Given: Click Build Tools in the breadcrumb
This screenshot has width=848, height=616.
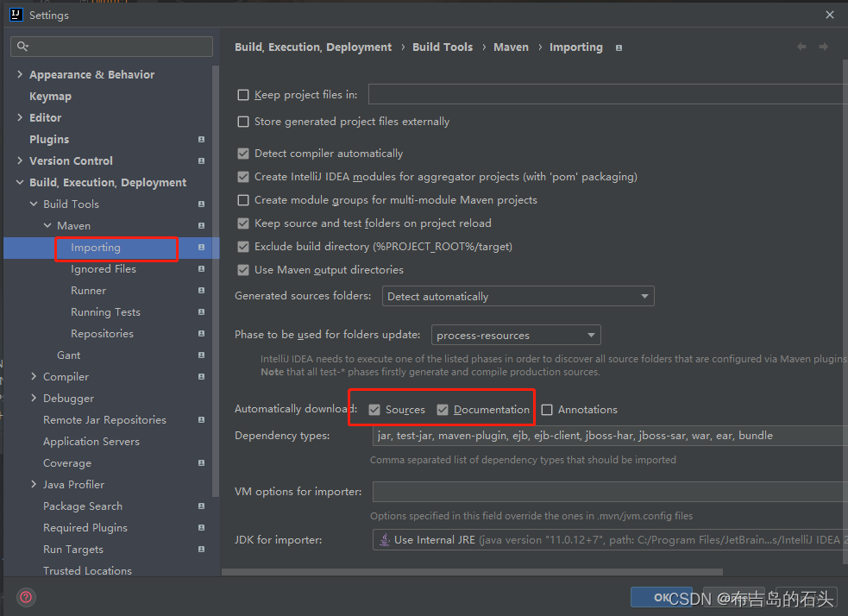Looking at the screenshot, I should click(443, 47).
